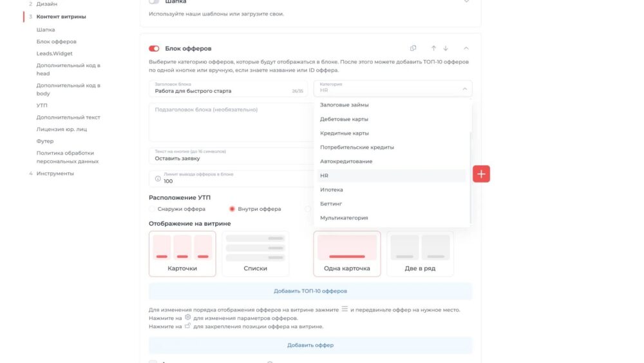This screenshot has height=363, width=644.
Task: Click the Добавить ТОП-10 офферов button
Action: [310, 291]
